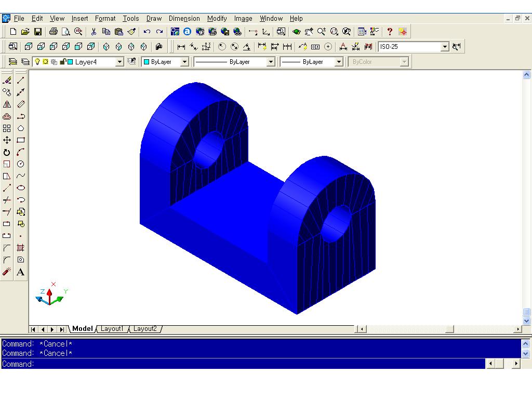This screenshot has height=399, width=532.
Task: Select the Erase tool
Action: pyautogui.click(x=7, y=81)
